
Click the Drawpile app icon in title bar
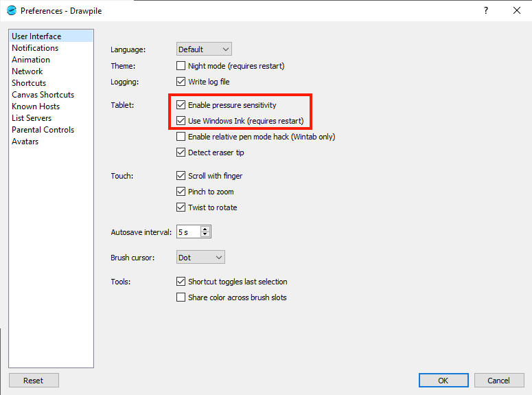coord(12,10)
